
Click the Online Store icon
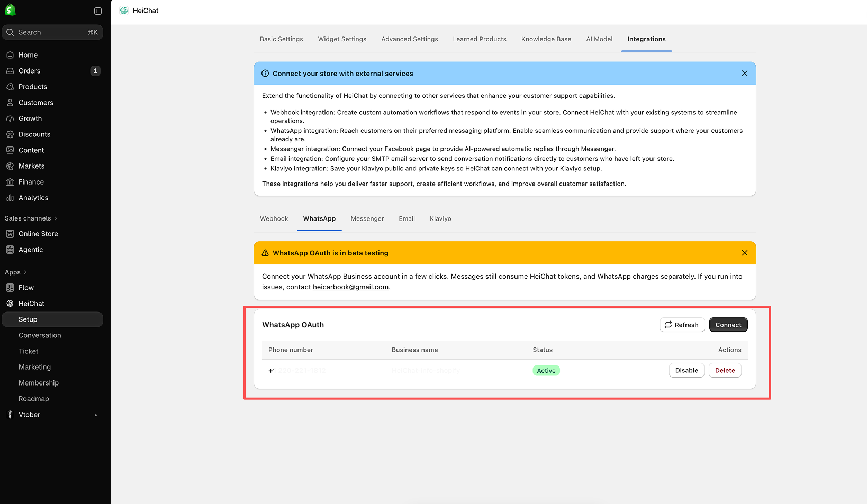click(10, 234)
